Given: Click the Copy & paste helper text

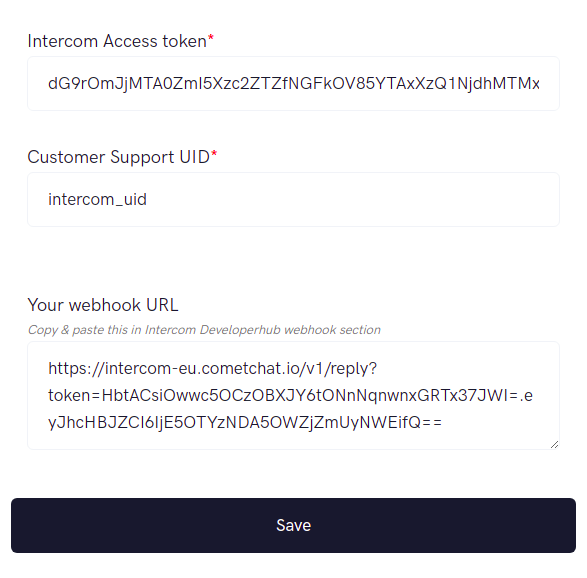Looking at the screenshot, I should tap(204, 330).
